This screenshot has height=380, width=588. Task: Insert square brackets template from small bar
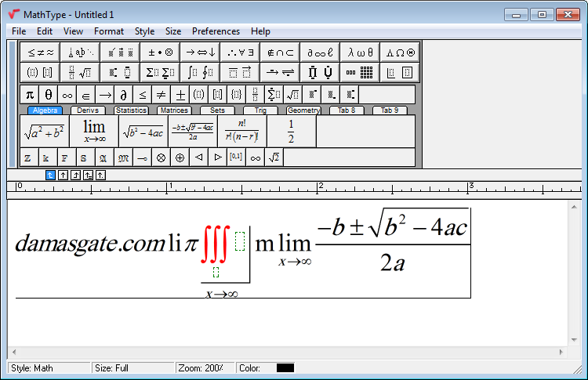[x=218, y=95]
